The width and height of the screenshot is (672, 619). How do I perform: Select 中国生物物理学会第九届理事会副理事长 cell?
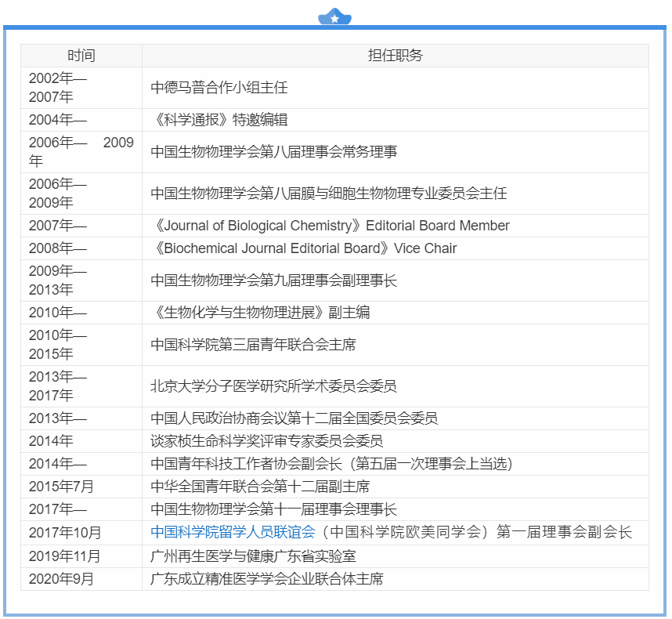pos(274,281)
